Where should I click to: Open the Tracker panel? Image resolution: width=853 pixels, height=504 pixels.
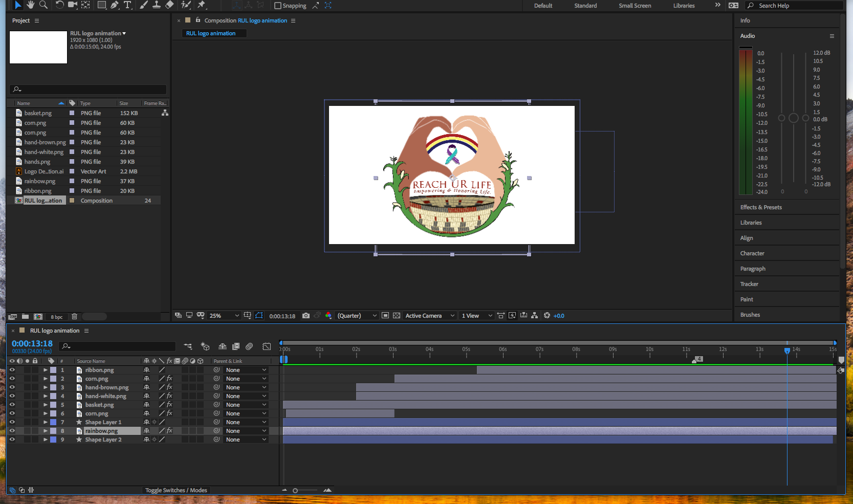749,284
